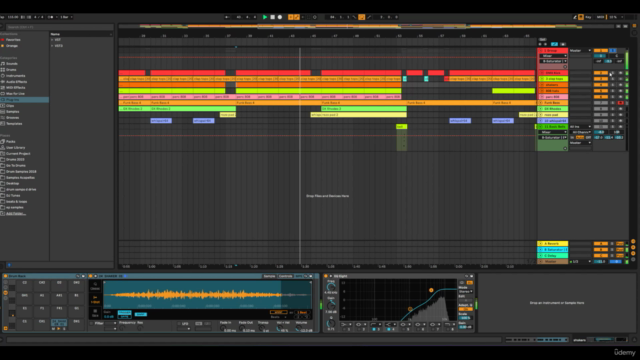Open All Ins input dropdown on Basic Bells

click(x=580, y=127)
